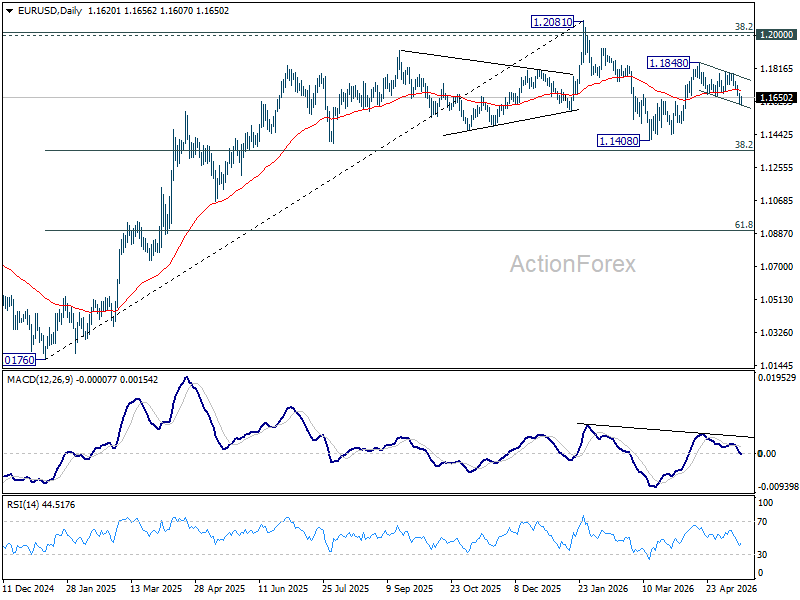Click the 01760 bottom price label
The width and height of the screenshot is (800, 600).
click(x=19, y=360)
